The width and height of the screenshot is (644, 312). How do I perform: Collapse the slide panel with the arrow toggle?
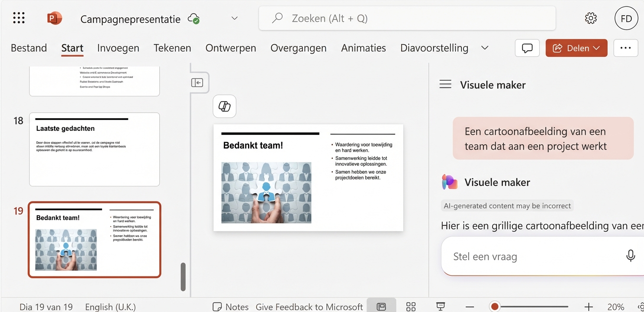pos(198,82)
